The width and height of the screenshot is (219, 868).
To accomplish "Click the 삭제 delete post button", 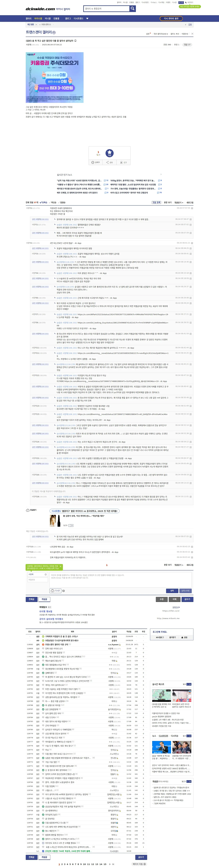I will [174, 599].
